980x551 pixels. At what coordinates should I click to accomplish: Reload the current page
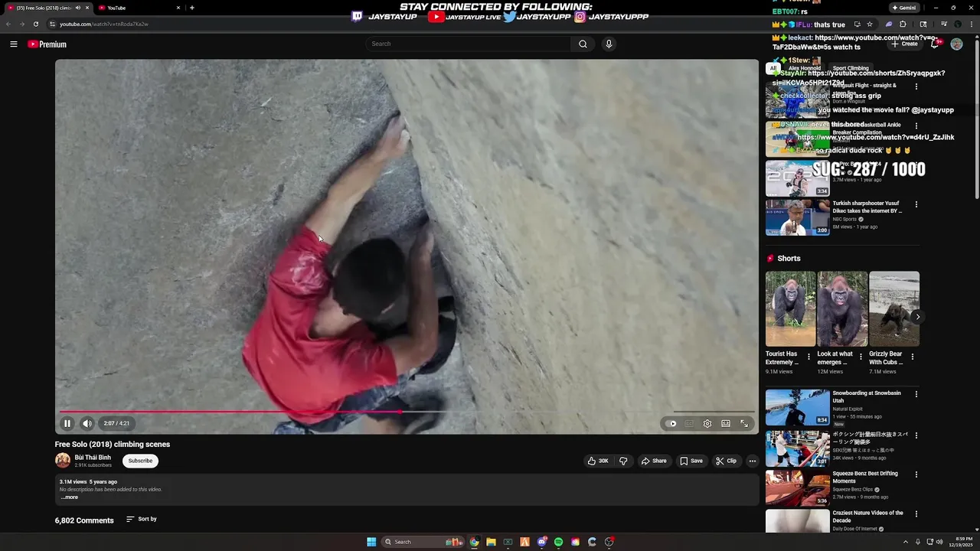point(35,24)
